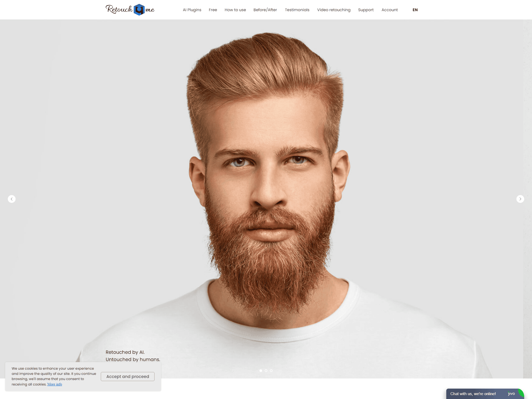Open How to use page
The image size is (532, 399).
tap(235, 10)
